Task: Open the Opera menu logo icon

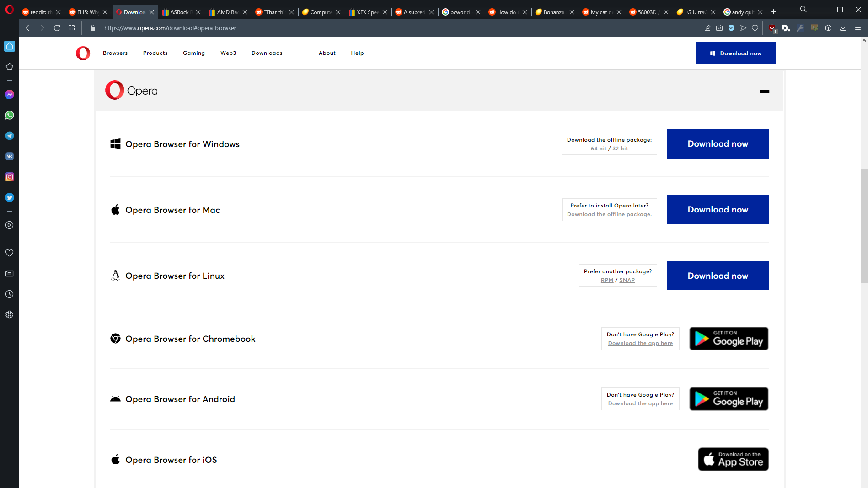Action: 9,10
